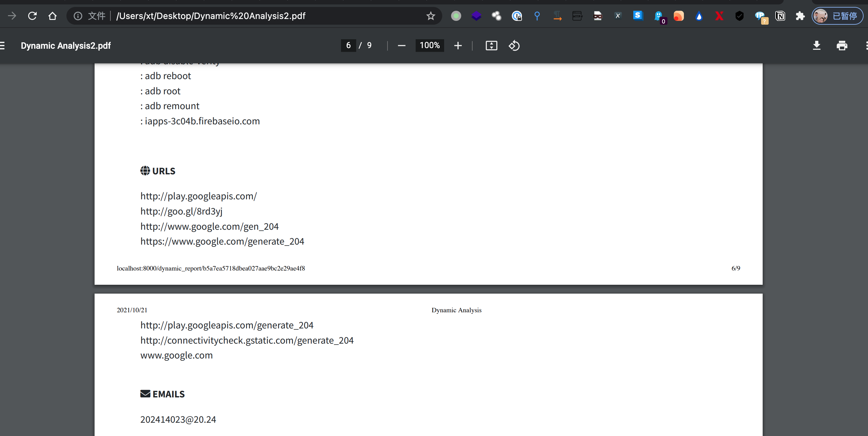
Task: Open the blue S cube extension
Action: pyautogui.click(x=638, y=16)
